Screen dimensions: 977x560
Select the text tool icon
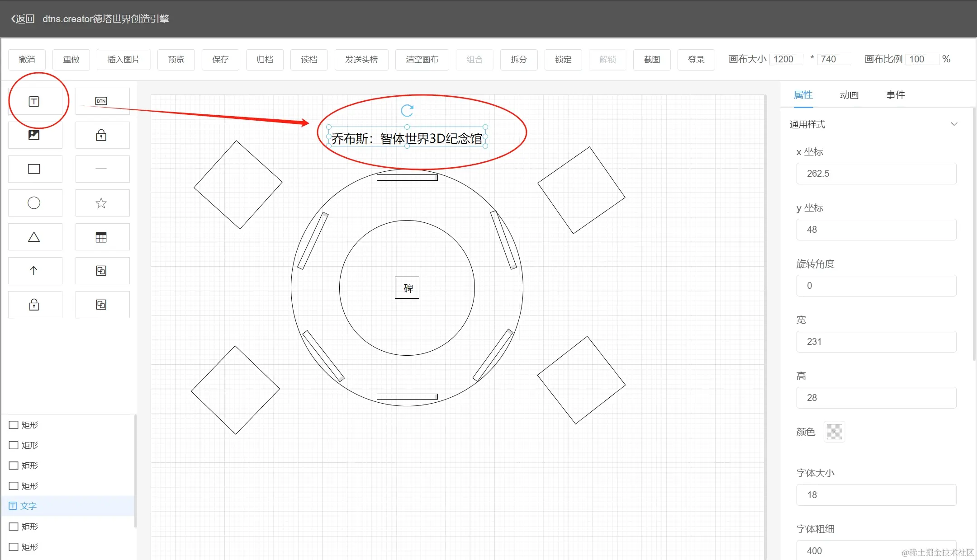[x=34, y=101]
